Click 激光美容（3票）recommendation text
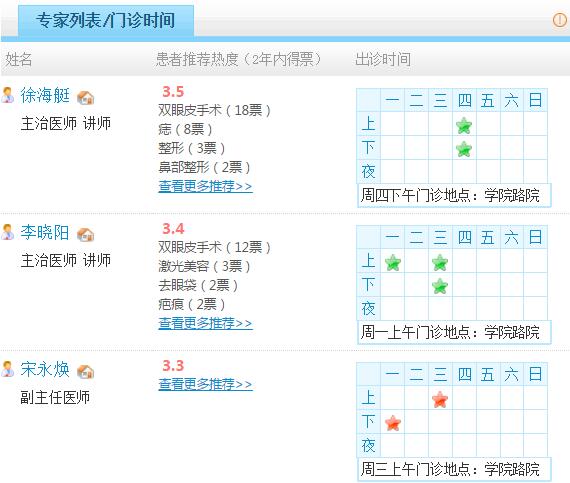Image resolution: width=570 pixels, height=483 pixels. [204, 266]
